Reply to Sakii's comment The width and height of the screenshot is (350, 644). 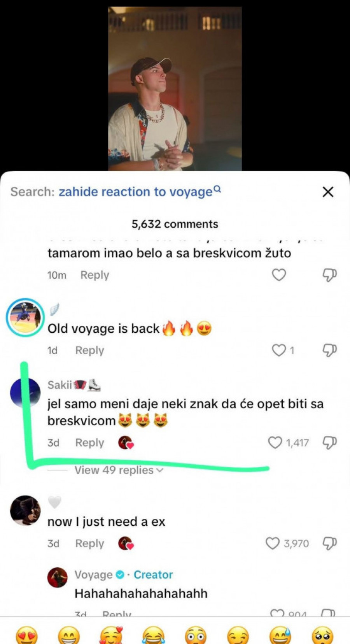pyautogui.click(x=89, y=443)
